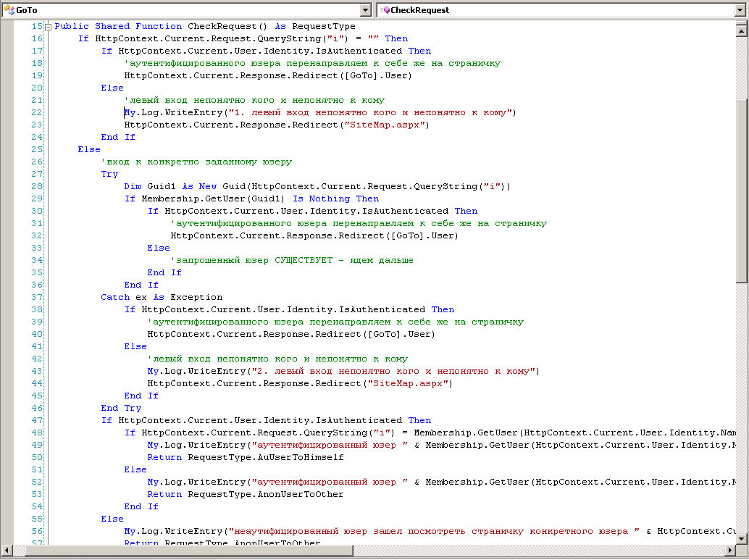
Task: Click the green comment on line 18
Action: click(312, 64)
